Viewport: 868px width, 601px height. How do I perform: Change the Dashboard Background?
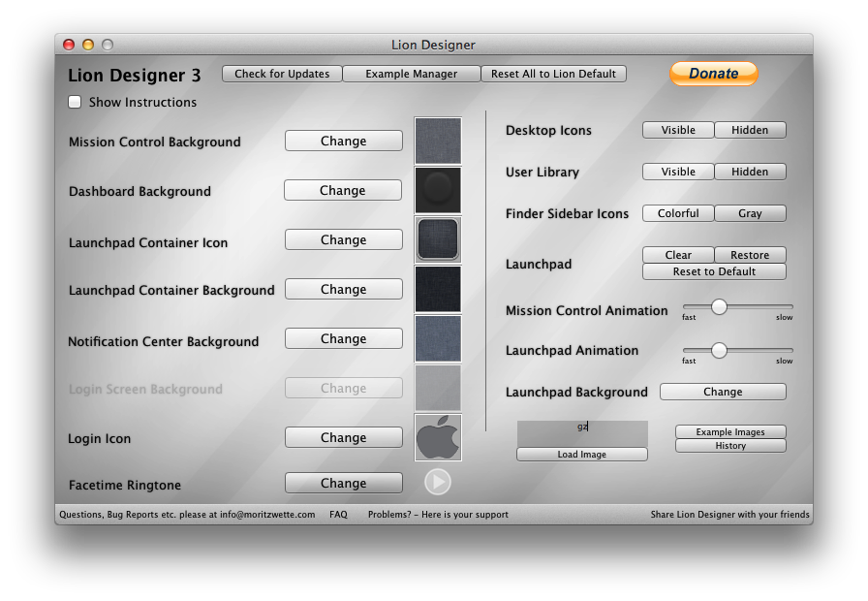(343, 190)
